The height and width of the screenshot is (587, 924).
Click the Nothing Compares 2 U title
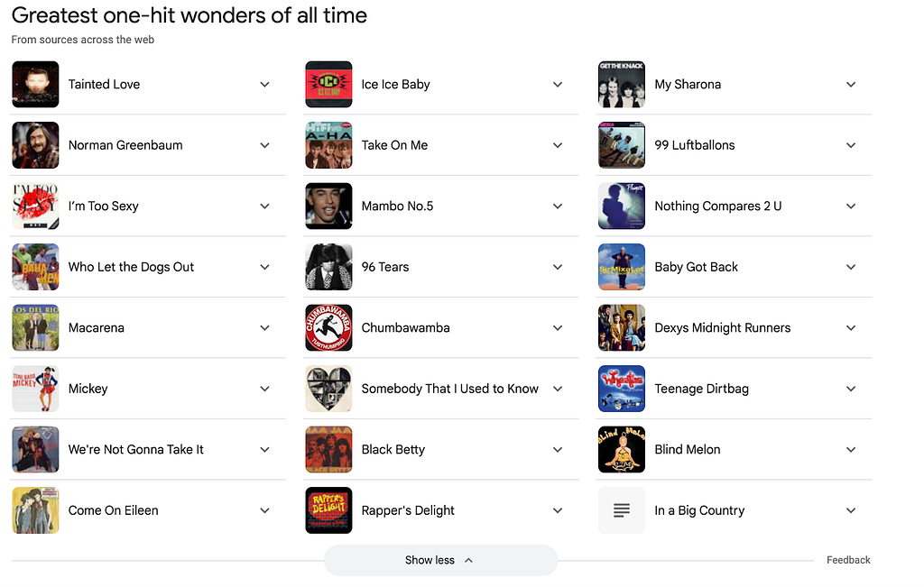pos(718,206)
